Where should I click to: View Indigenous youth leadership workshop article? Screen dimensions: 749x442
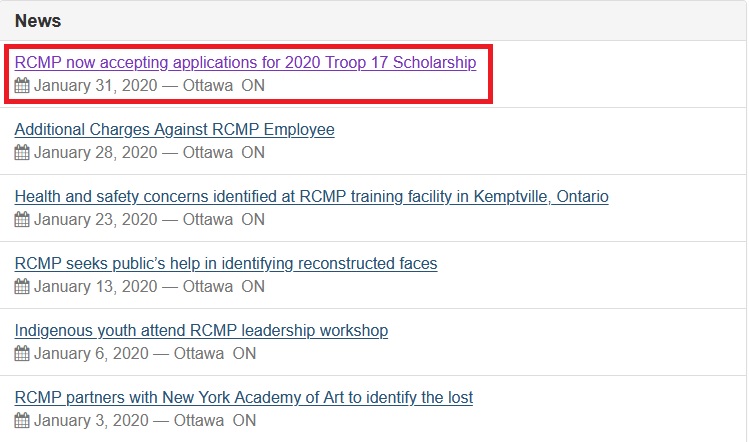tap(201, 331)
